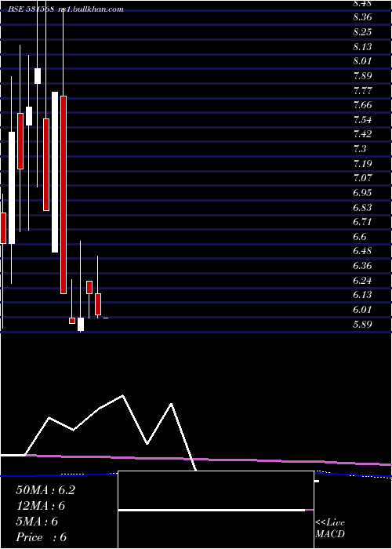
Task: Click the 5MA : 6 label
Action: pos(37,522)
